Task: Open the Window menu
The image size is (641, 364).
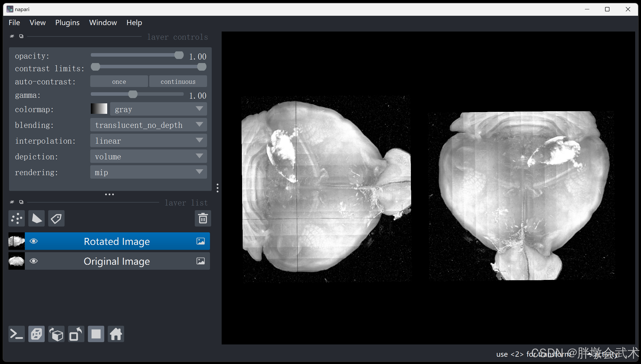Action: tap(103, 22)
